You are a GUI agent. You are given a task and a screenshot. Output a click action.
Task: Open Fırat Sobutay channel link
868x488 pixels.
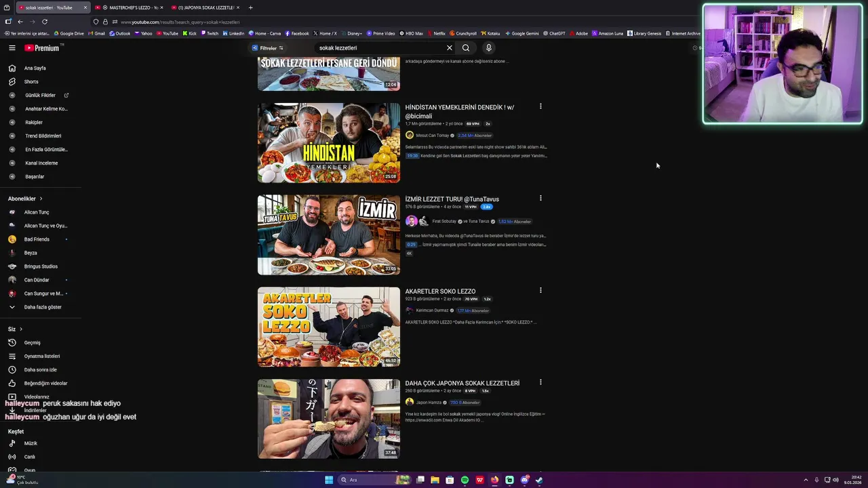pyautogui.click(x=444, y=222)
